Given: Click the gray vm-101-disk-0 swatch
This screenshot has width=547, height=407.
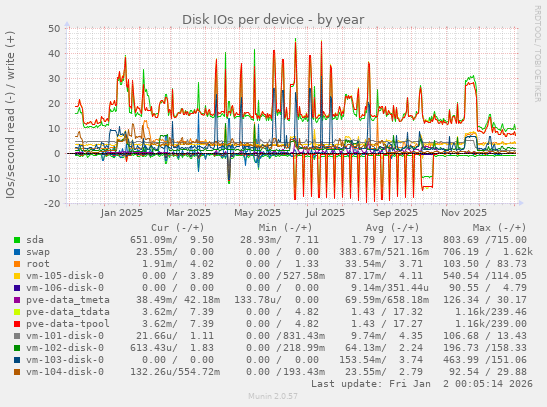Looking at the screenshot, I should [17, 336].
